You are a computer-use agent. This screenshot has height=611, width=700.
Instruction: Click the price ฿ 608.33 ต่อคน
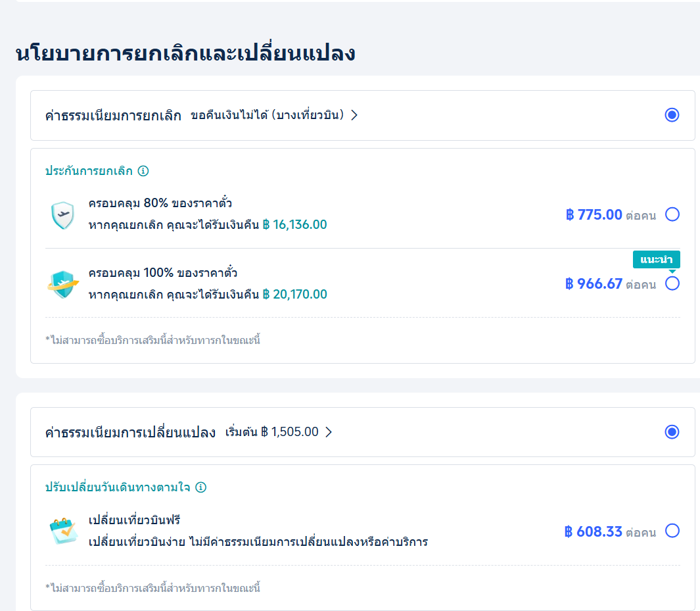[610, 531]
